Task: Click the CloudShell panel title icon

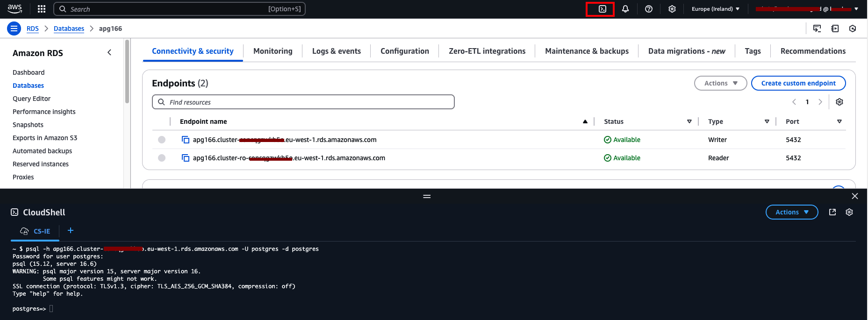Action: (x=14, y=212)
